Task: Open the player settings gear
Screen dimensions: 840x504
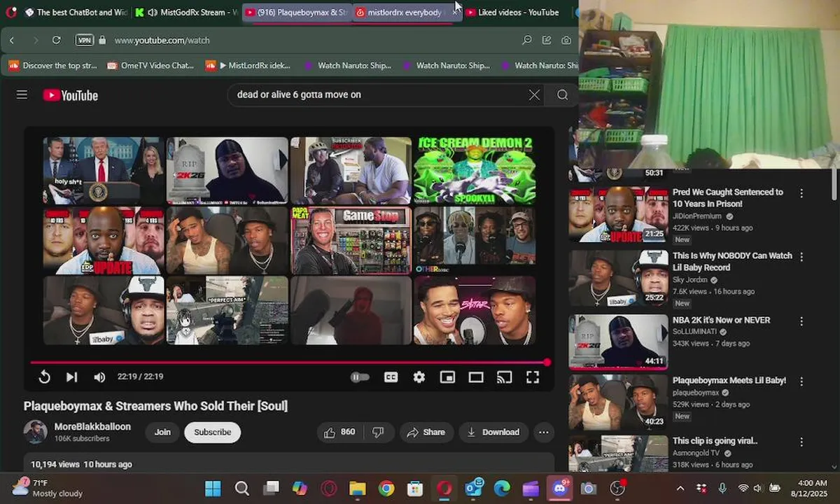Action: 419,377
